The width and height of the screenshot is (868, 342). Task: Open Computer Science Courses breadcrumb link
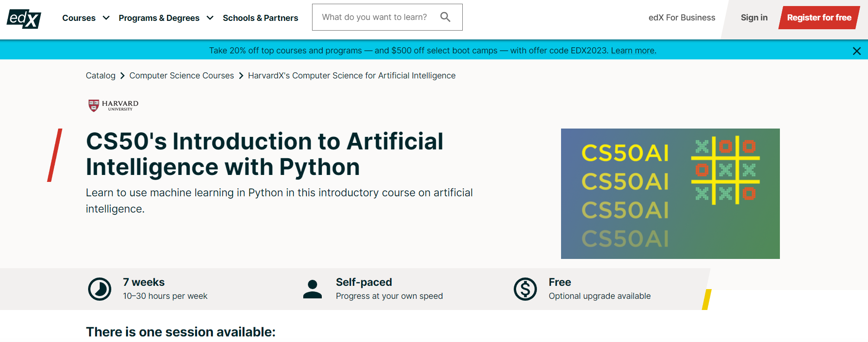tap(181, 76)
